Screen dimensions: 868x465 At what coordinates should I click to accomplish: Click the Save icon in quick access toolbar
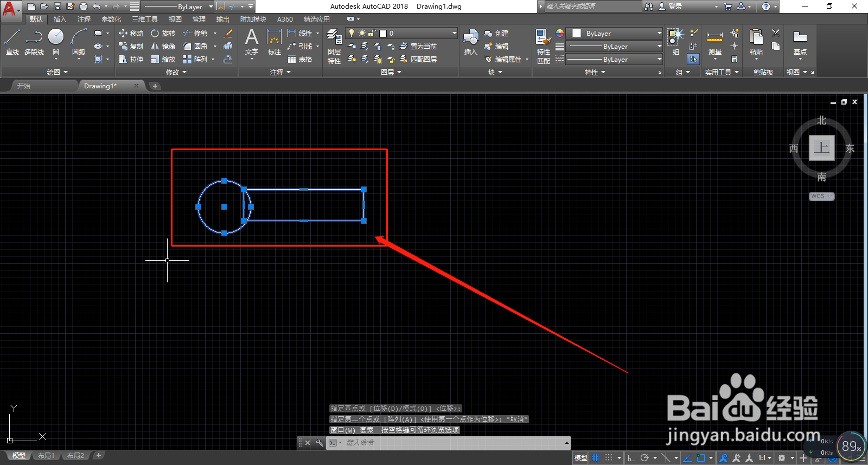click(58, 7)
